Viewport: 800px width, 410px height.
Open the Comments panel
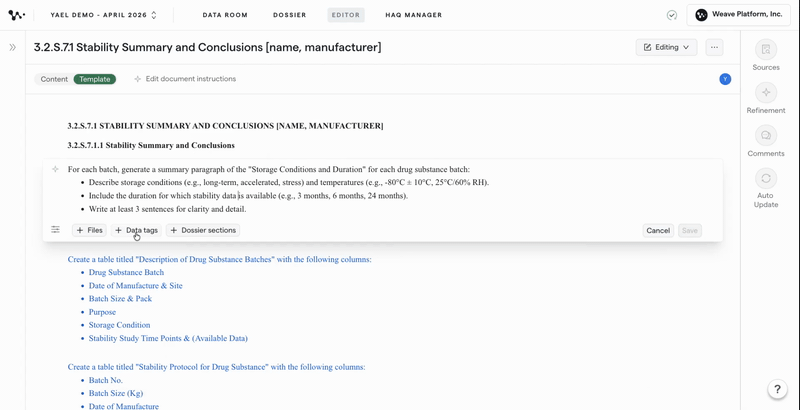click(766, 141)
